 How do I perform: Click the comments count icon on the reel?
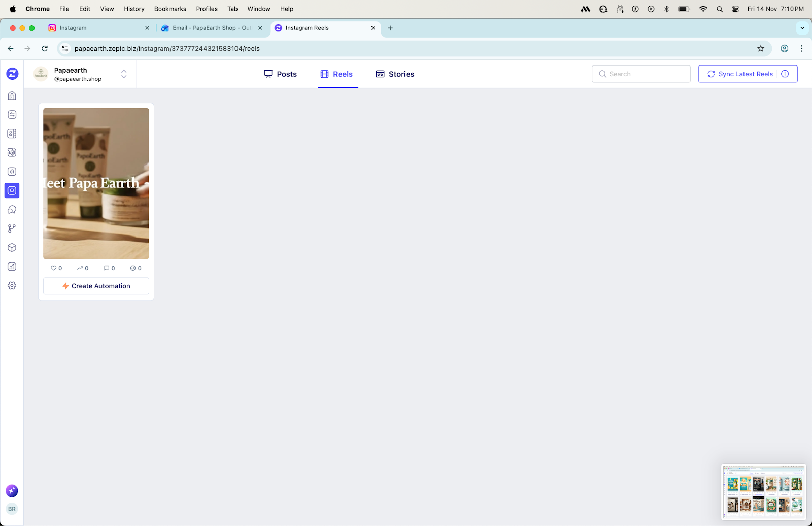109,268
